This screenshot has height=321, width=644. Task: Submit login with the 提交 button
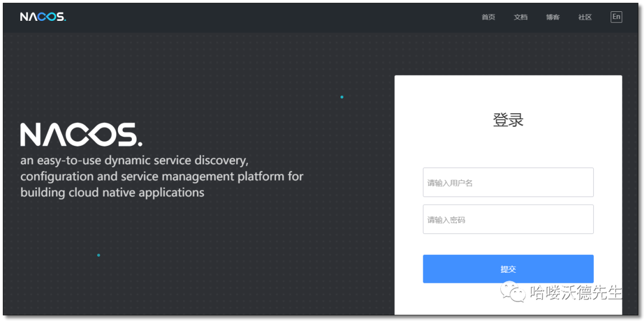coord(508,269)
